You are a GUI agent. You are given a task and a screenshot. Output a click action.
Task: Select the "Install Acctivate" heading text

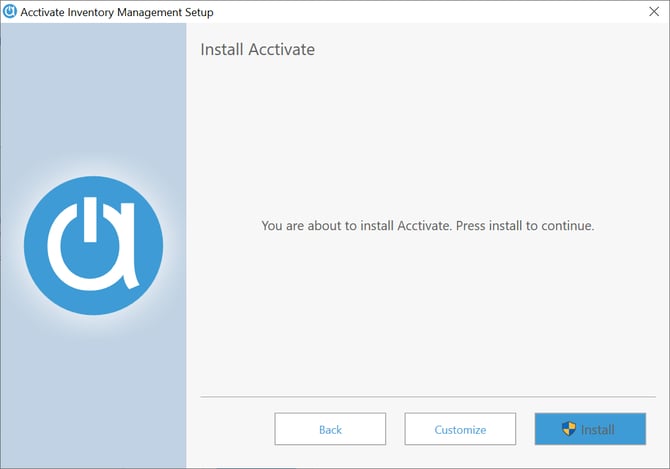258,50
